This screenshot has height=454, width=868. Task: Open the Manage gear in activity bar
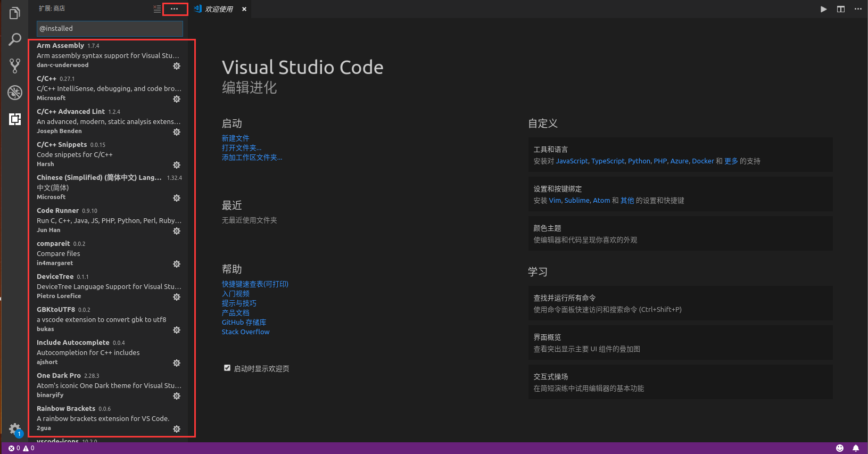tap(15, 429)
